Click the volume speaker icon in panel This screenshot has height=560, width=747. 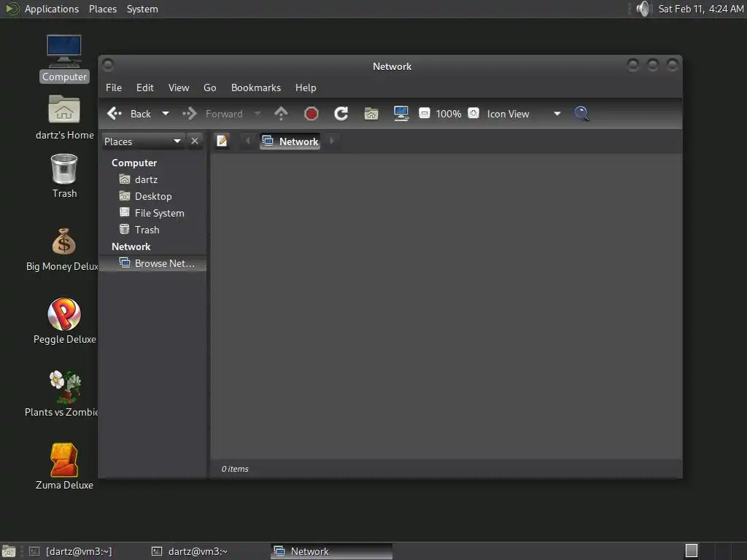click(x=643, y=9)
